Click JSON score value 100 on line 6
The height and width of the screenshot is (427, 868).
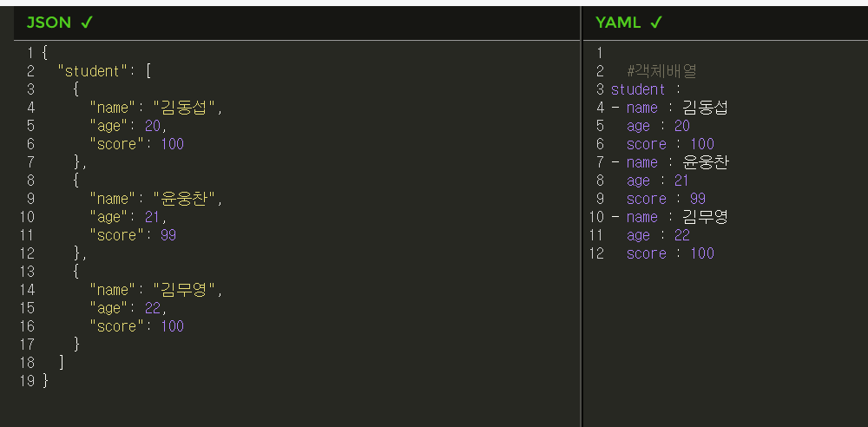click(x=172, y=144)
